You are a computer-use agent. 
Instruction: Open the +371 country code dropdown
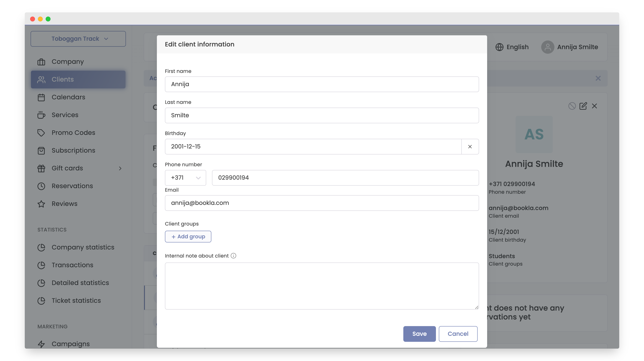pos(185,178)
